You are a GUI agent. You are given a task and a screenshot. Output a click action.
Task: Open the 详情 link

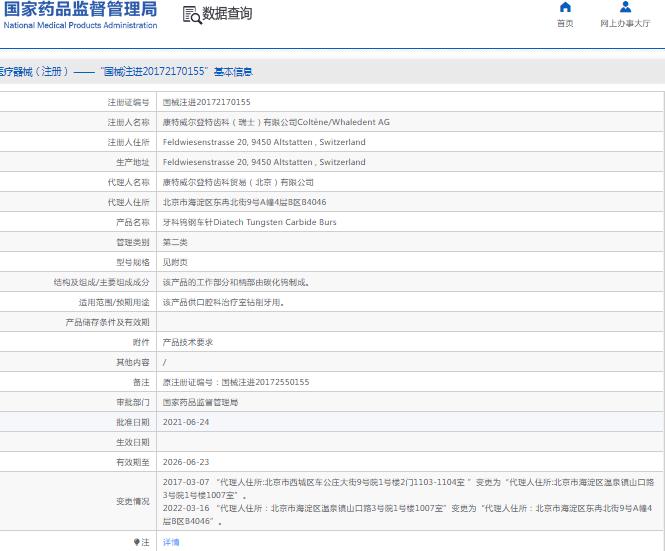click(x=171, y=542)
